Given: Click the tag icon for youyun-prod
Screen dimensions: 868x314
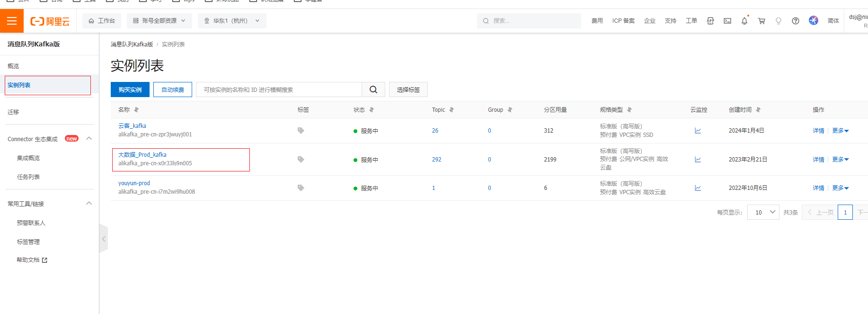Looking at the screenshot, I should [x=301, y=188].
